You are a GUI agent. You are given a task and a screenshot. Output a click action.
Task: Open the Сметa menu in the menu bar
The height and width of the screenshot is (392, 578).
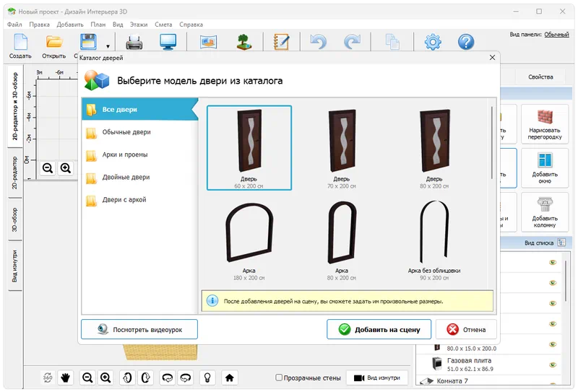tap(163, 24)
